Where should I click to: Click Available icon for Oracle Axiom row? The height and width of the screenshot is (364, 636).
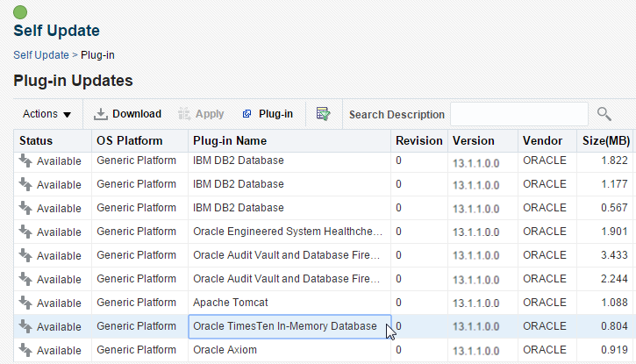point(25,350)
